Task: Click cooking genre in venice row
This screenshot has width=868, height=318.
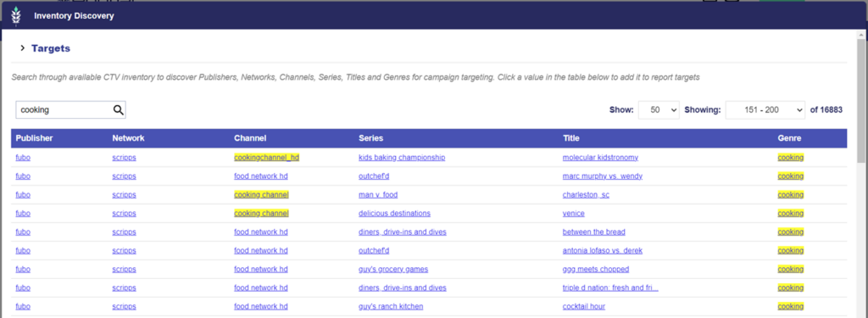Action: tap(791, 214)
